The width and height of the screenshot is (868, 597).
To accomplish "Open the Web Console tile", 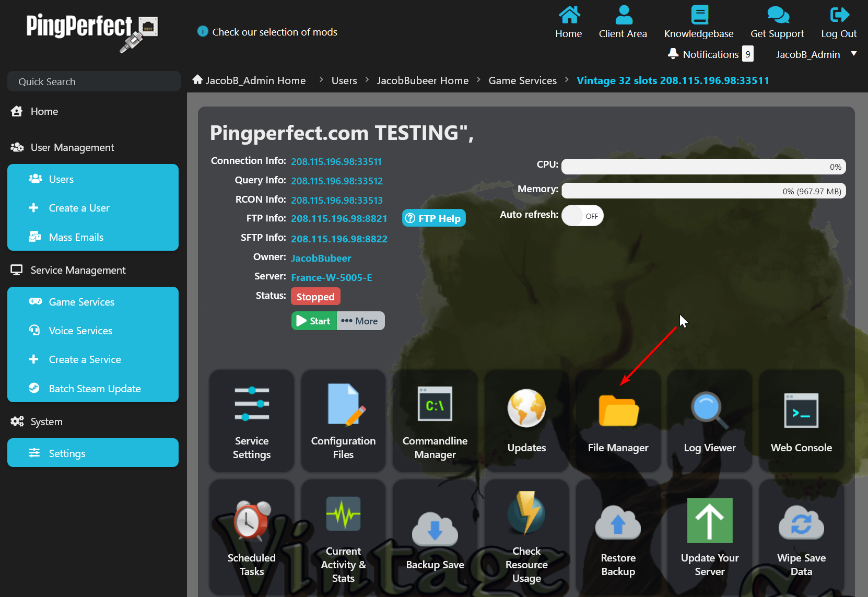I will pyautogui.click(x=801, y=421).
